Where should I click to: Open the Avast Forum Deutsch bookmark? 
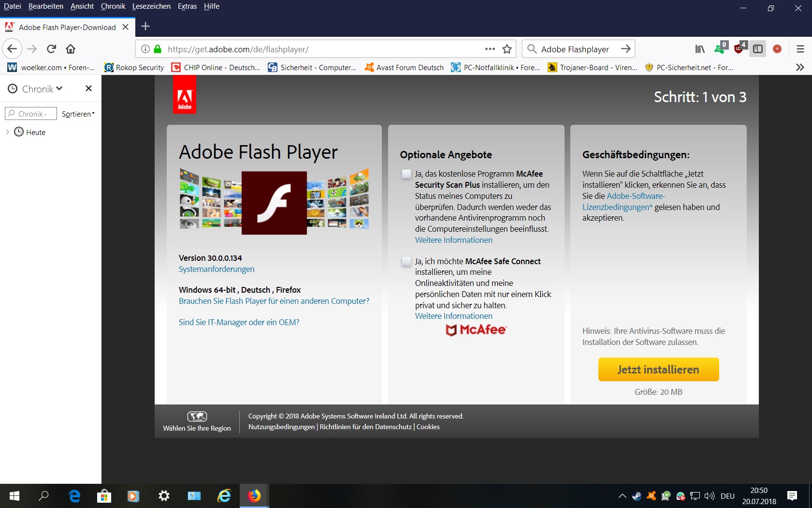404,67
